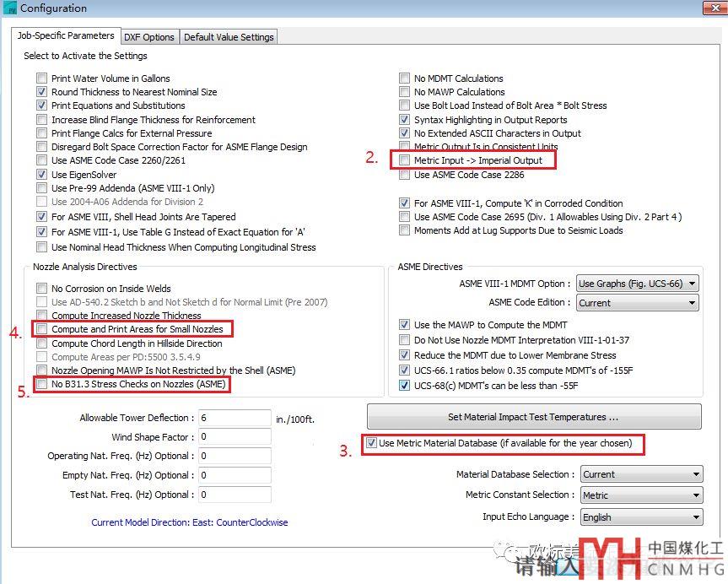
Task: Click the Current Model Direction text
Action: click(190, 522)
